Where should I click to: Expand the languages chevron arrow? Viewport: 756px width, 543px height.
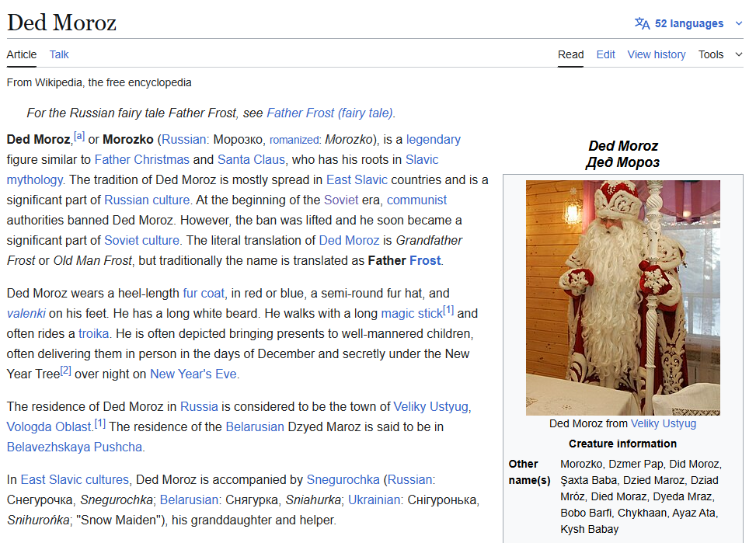(739, 23)
